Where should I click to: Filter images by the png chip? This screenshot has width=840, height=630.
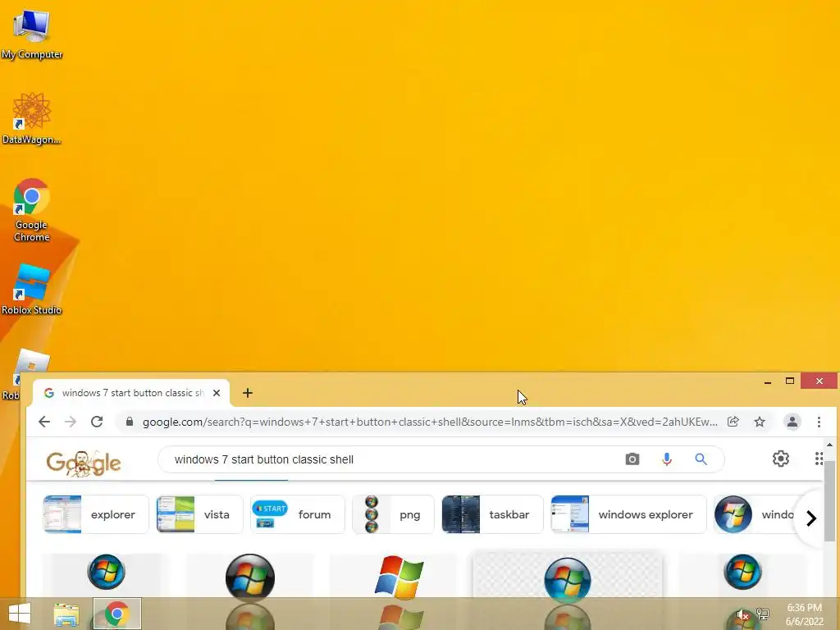point(393,514)
